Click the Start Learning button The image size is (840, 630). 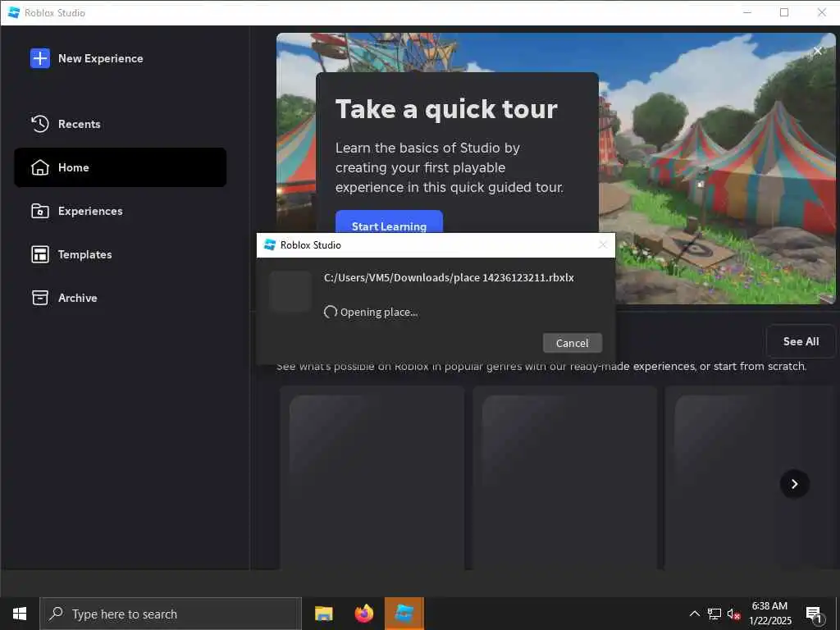(x=389, y=221)
